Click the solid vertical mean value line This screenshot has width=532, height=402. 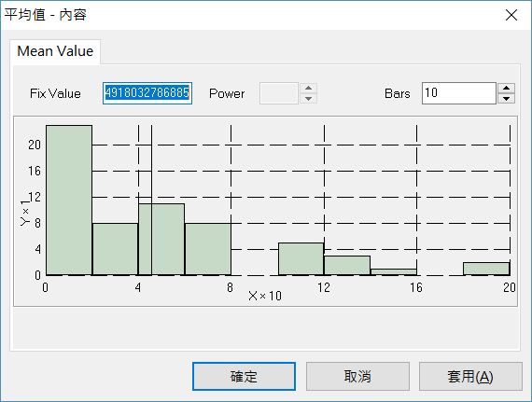point(151,200)
